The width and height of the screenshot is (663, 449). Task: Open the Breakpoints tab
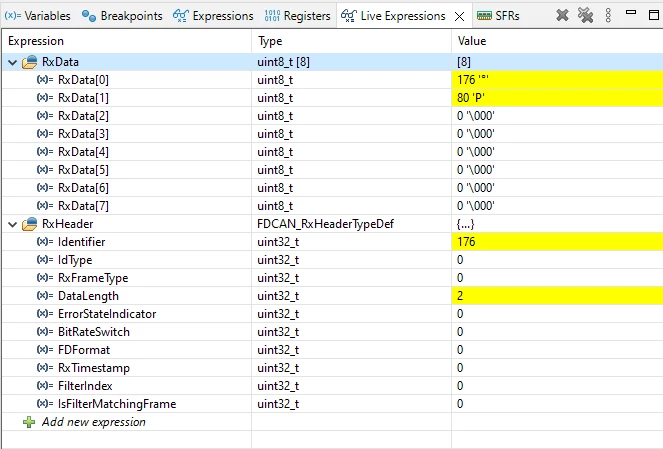(x=122, y=16)
